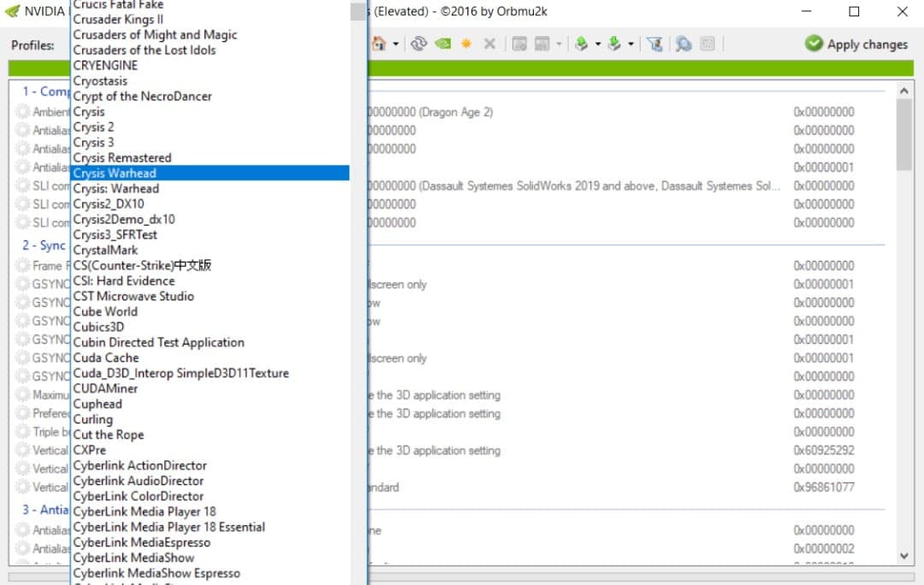Click the Apply changes button
Image resolution: width=924 pixels, height=585 pixels.
pyautogui.click(x=856, y=44)
